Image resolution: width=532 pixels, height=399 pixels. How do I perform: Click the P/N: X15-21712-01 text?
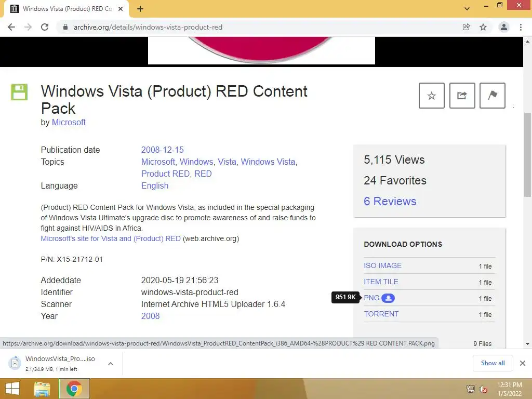[72, 259]
